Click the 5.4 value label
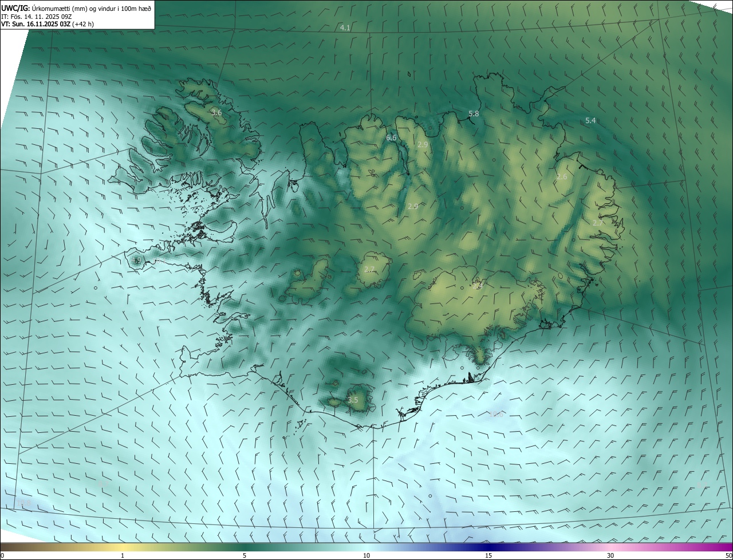 [x=590, y=120]
